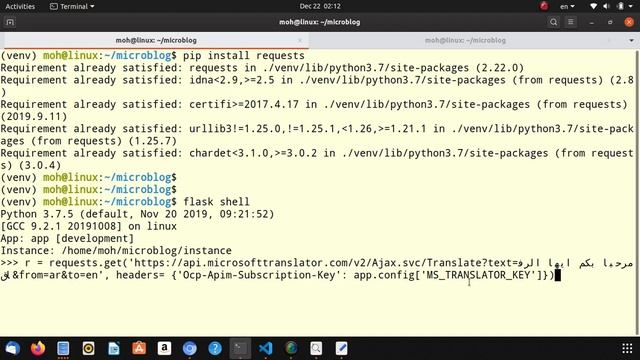Image resolution: width=640 pixels, height=360 pixels.
Task: Launch Thunderbird from the dock
Action: pos(13,348)
